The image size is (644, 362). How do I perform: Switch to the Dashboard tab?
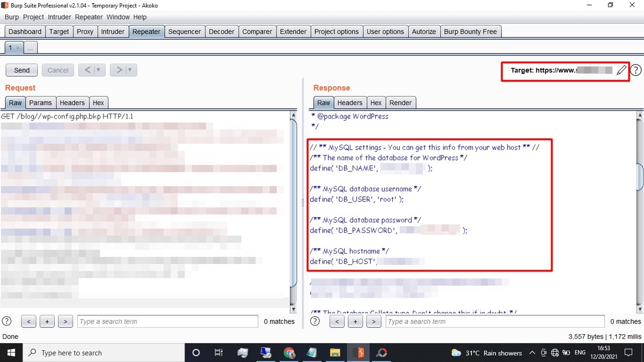25,32
